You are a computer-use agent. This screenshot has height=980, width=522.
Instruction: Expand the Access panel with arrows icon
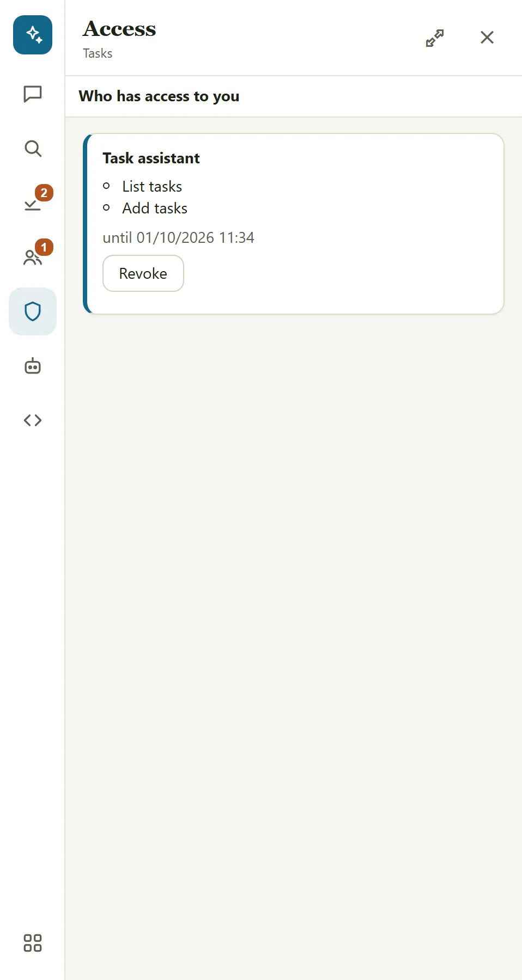[435, 38]
